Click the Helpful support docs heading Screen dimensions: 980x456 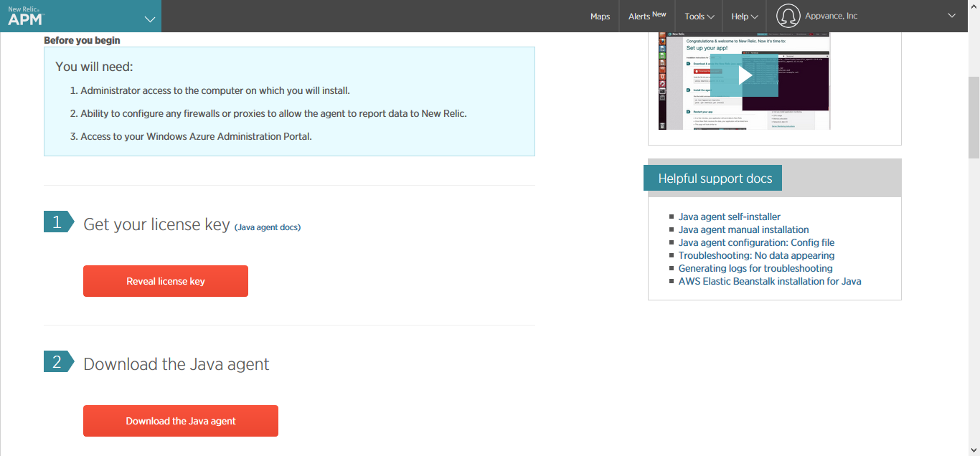715,179
